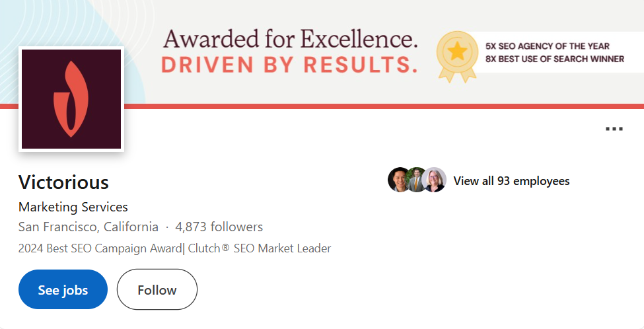Screen dimensions: 644x329
Task: Click the Awarded for Excellence banner headline
Action: point(290,39)
